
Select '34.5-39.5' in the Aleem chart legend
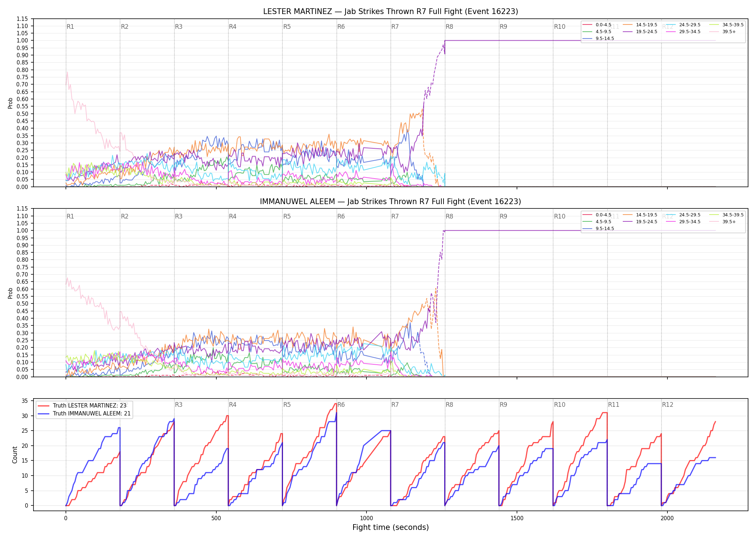click(733, 215)
